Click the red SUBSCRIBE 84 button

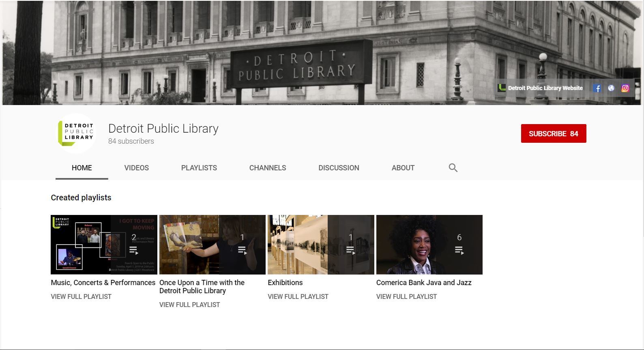[554, 133]
